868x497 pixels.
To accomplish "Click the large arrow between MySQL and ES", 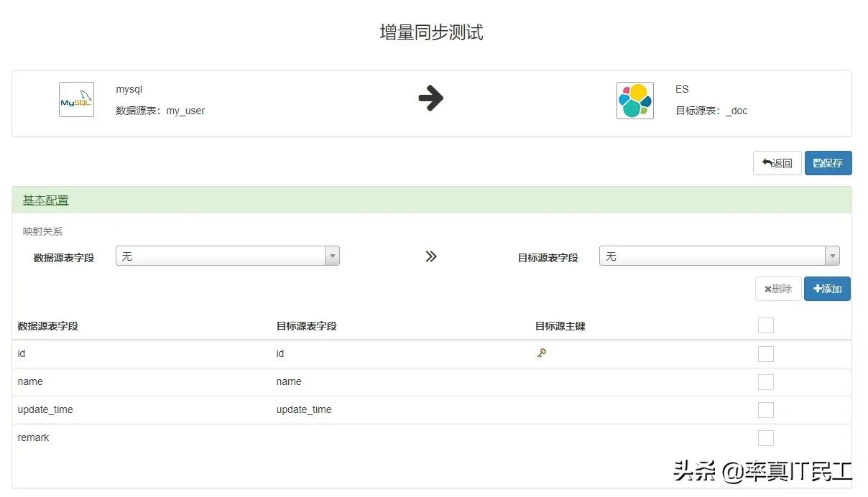I will (430, 98).
